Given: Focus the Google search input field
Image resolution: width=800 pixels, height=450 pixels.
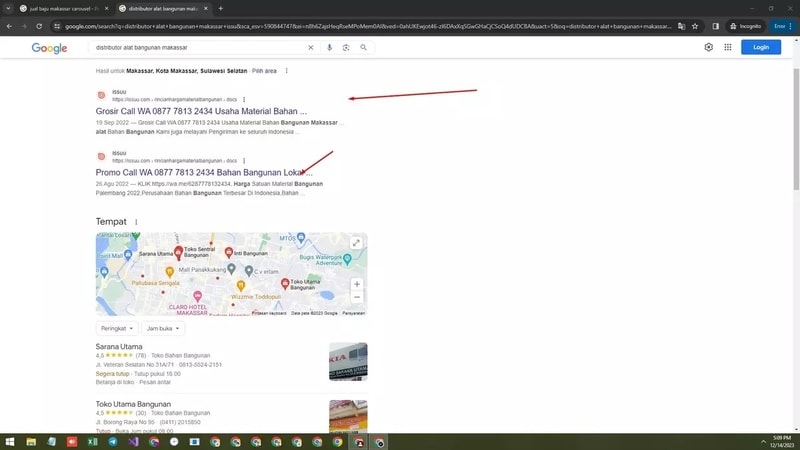Looking at the screenshot, I should click(x=199, y=47).
